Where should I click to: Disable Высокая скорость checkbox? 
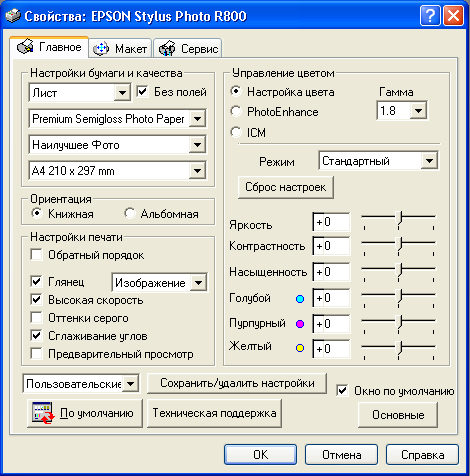tap(36, 299)
